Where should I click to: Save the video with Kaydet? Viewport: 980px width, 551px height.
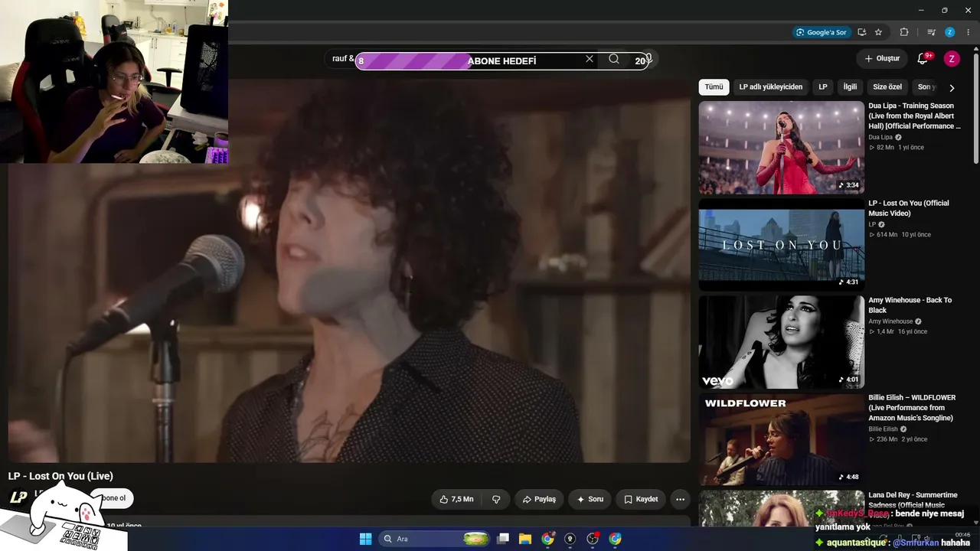pyautogui.click(x=641, y=499)
